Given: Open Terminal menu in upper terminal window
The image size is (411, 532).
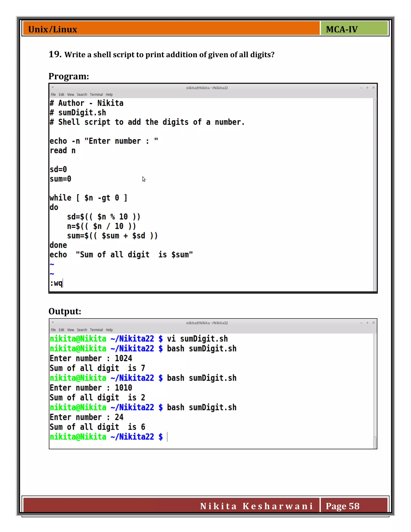Looking at the screenshot, I should [96, 95].
